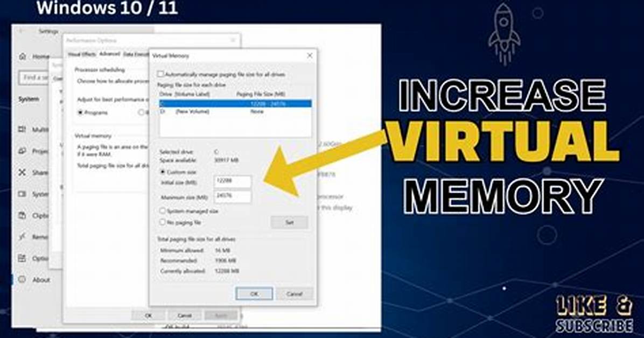Click the 'Minimum allowed' 16 MB value
This screenshot has height=338, width=644.
click(x=222, y=250)
